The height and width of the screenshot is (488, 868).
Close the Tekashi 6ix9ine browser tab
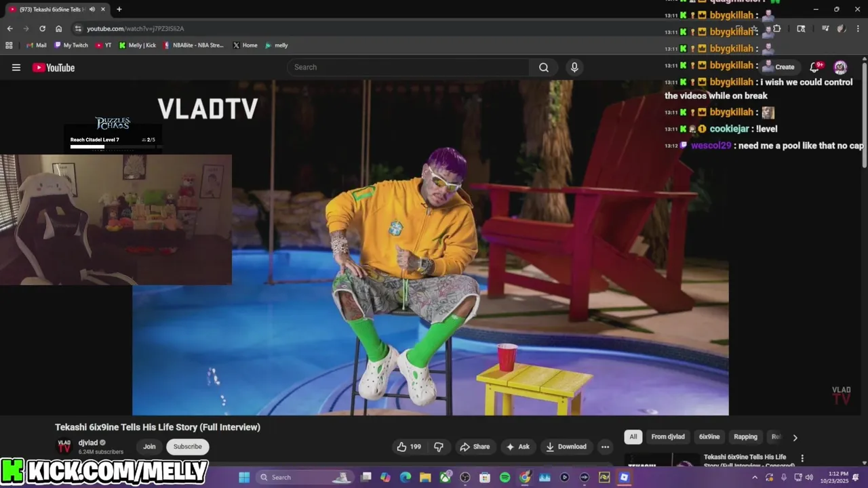pos(104,9)
